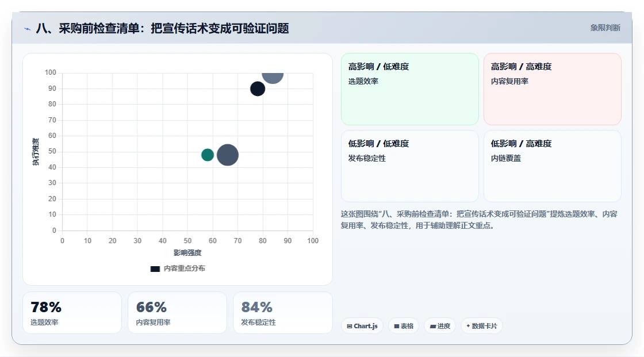Toggle the 内容重点分布 legend item

pyautogui.click(x=178, y=268)
